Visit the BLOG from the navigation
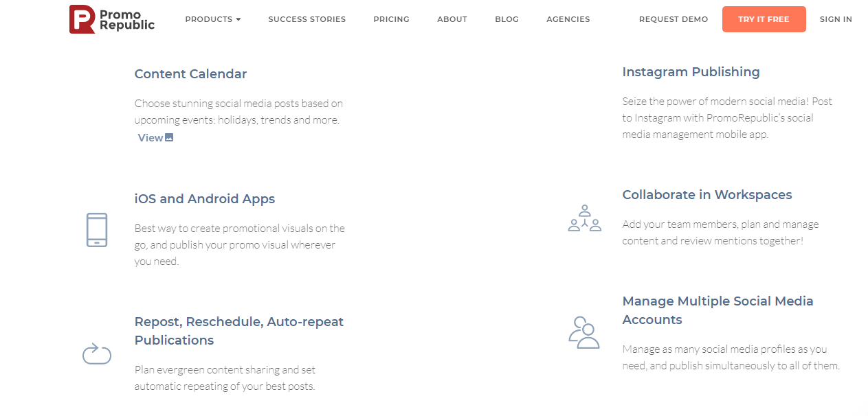Screen dimensions: 868x416 tap(507, 19)
